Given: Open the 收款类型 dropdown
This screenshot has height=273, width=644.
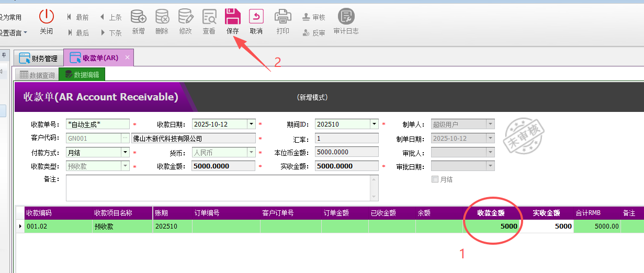Looking at the screenshot, I should pos(125,166).
